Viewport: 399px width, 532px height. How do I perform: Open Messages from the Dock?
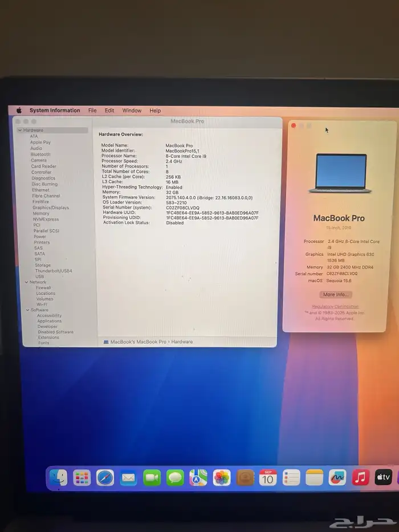coord(175,478)
